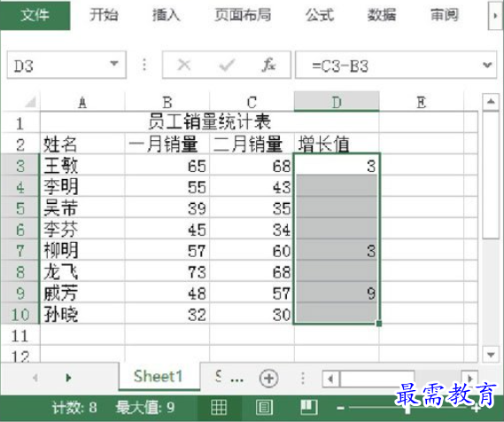Go to previous sheet tab arrow
This screenshot has height=422, width=504.
[35, 378]
